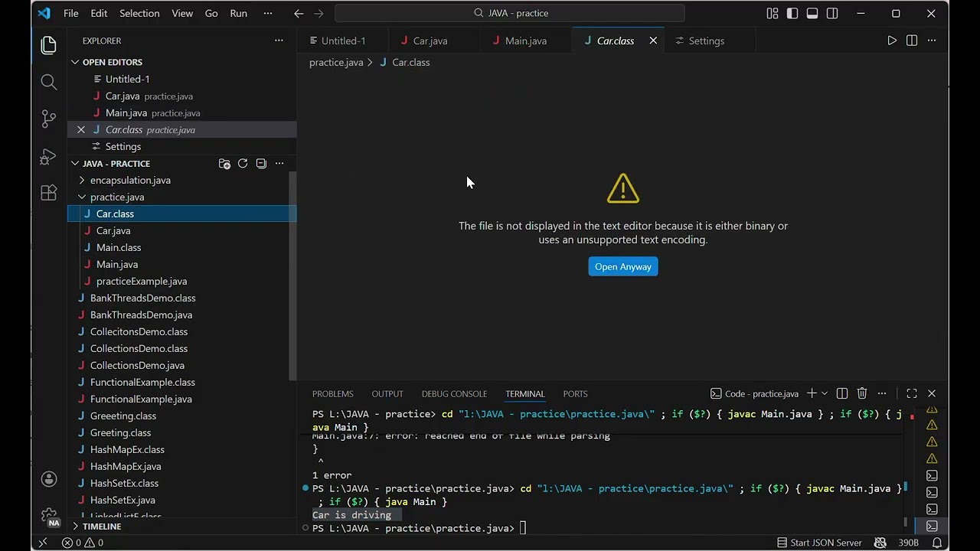980x551 pixels.
Task: Toggle the panel layout button
Action: click(x=812, y=13)
